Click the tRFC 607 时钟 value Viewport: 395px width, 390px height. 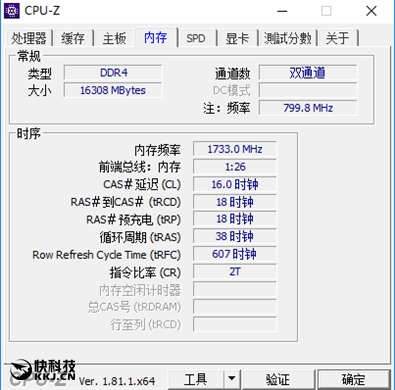[235, 254]
